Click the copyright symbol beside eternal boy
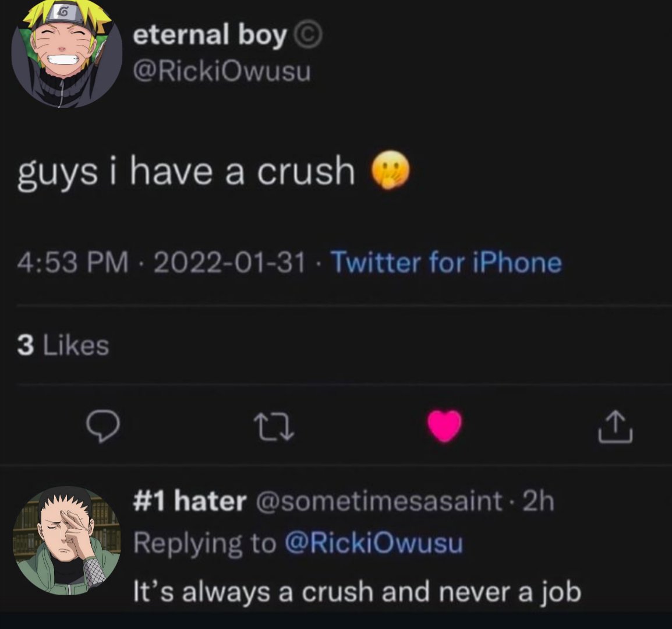This screenshot has height=629, width=672. point(307,37)
